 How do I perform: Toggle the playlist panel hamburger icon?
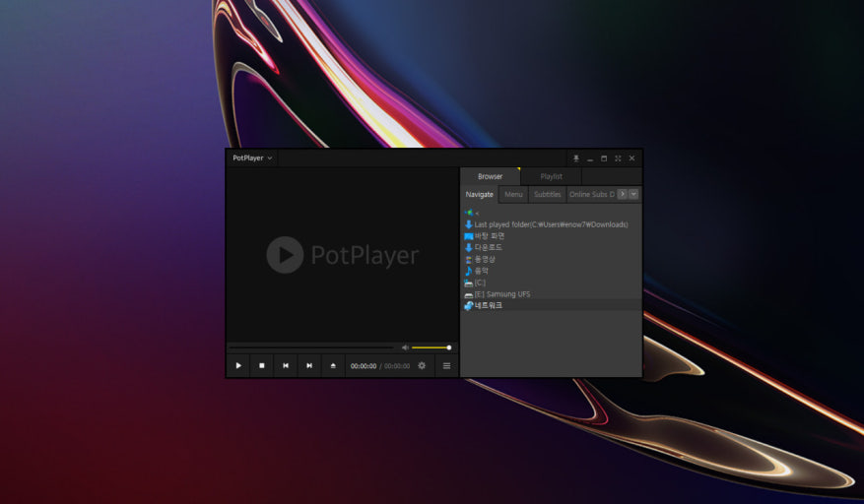pos(446,366)
